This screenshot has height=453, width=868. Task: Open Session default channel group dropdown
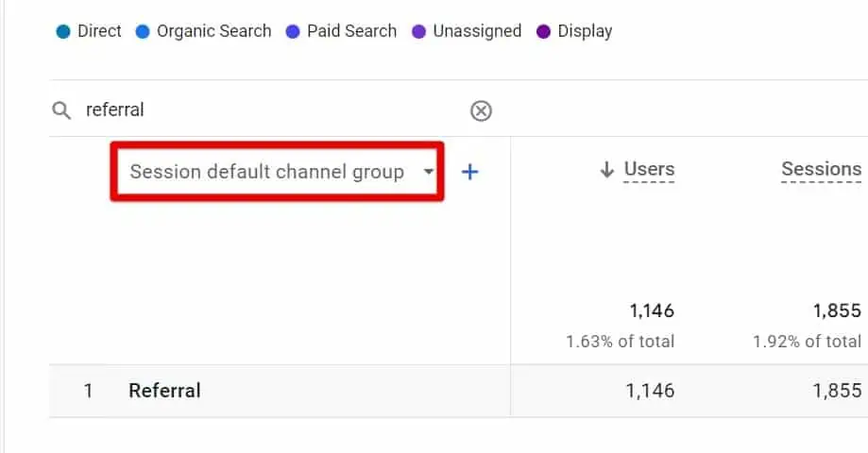pos(277,172)
